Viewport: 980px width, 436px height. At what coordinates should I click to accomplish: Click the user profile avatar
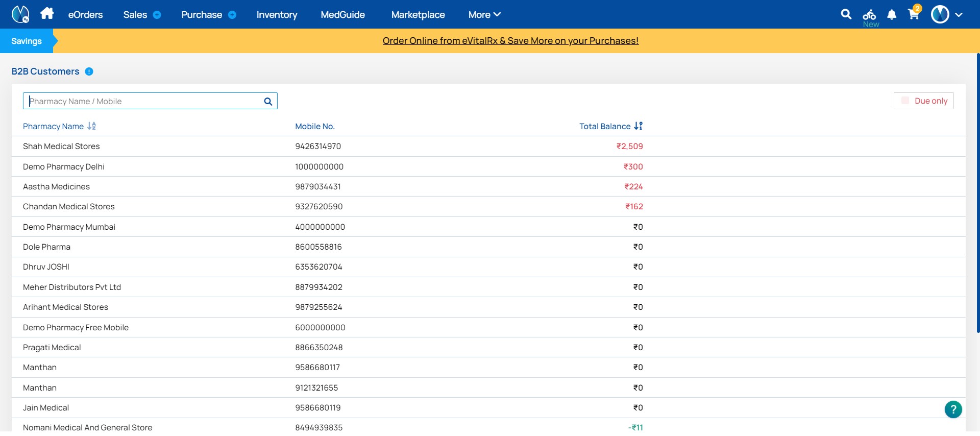click(x=940, y=14)
